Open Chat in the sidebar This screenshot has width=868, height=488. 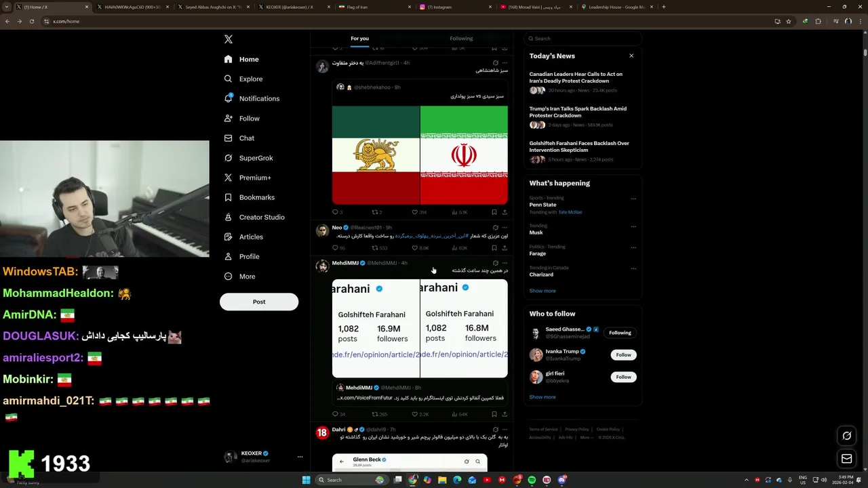point(239,138)
